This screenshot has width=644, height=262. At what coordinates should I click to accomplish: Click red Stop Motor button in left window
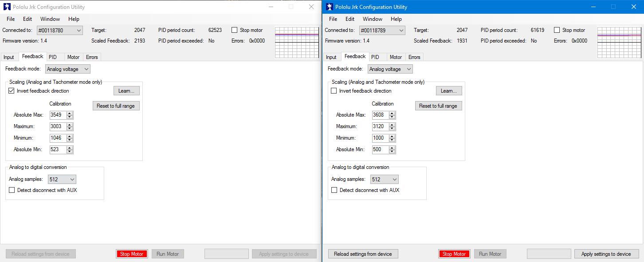point(132,254)
